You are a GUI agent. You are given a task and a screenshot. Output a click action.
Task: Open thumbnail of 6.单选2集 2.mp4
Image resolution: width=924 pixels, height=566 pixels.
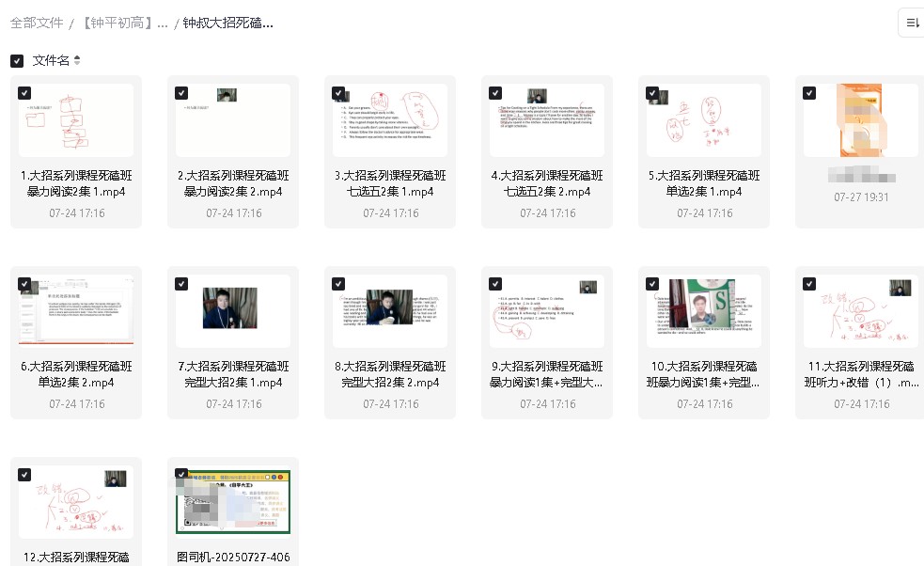(76, 310)
